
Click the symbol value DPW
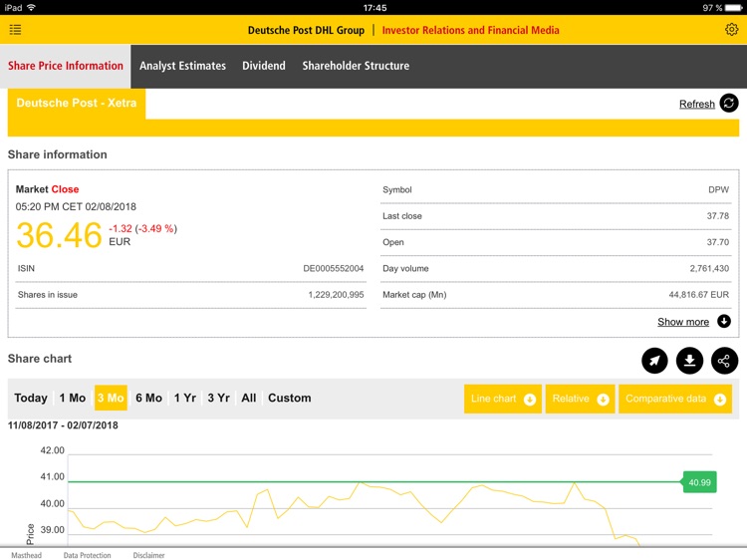pyautogui.click(x=718, y=189)
